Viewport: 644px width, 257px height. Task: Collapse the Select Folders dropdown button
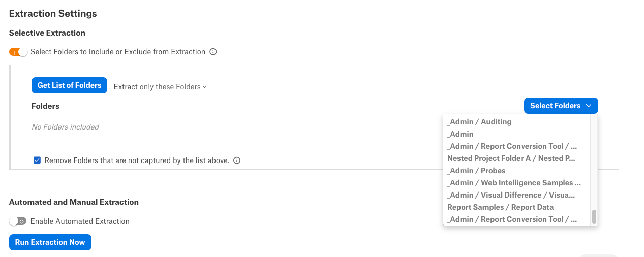tap(561, 106)
